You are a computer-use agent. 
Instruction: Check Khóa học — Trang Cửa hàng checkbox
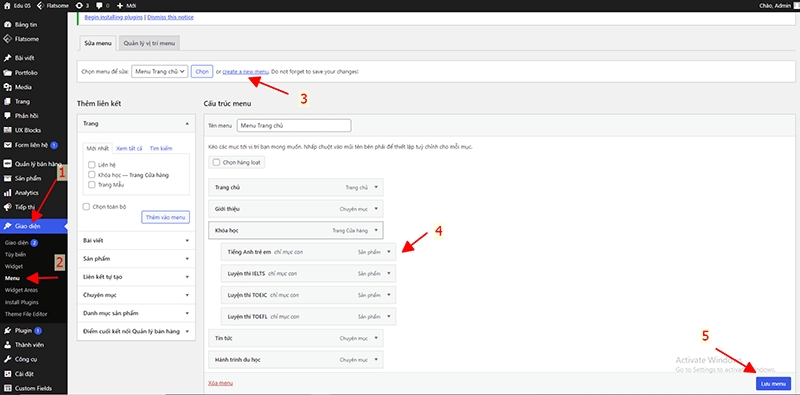point(91,175)
